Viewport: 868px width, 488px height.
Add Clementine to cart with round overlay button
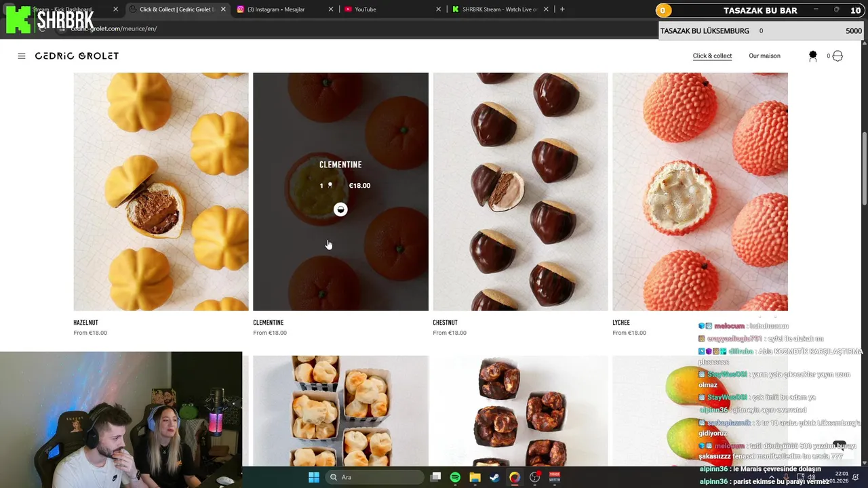point(340,209)
